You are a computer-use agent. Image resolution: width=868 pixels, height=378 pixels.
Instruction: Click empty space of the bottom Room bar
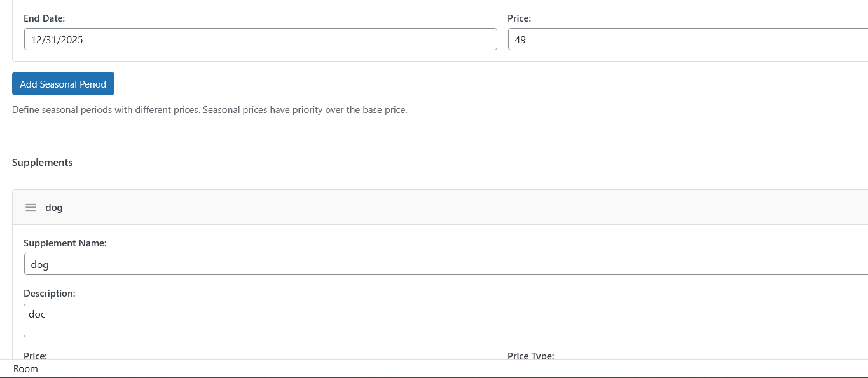pos(445,369)
